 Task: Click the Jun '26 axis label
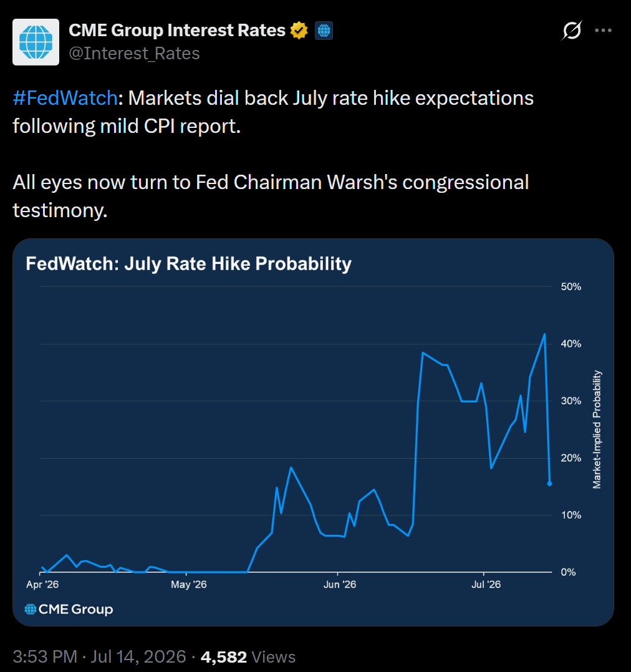tap(340, 584)
